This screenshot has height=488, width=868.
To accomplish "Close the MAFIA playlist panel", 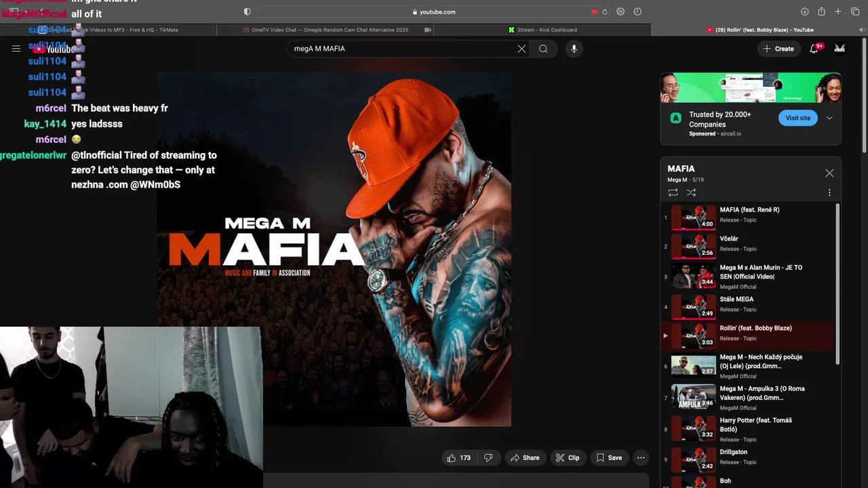I will [829, 174].
